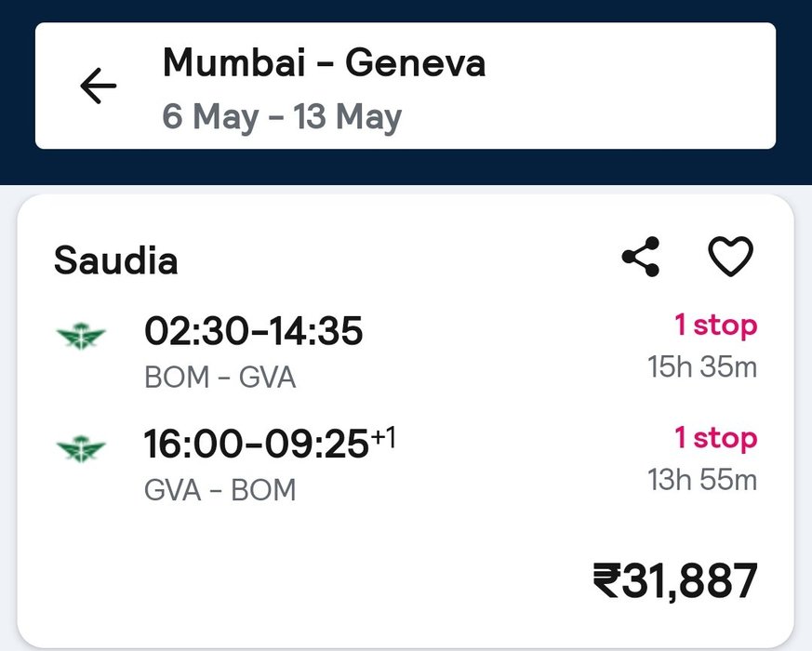Edit the 6 May - 13 May dates
This screenshot has height=651, width=812.
pyautogui.click(x=282, y=118)
